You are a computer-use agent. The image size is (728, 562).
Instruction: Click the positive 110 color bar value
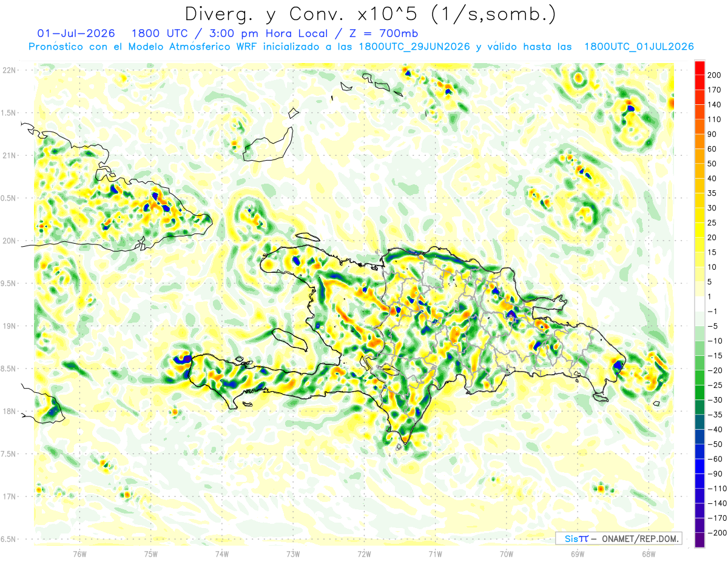[x=714, y=119]
